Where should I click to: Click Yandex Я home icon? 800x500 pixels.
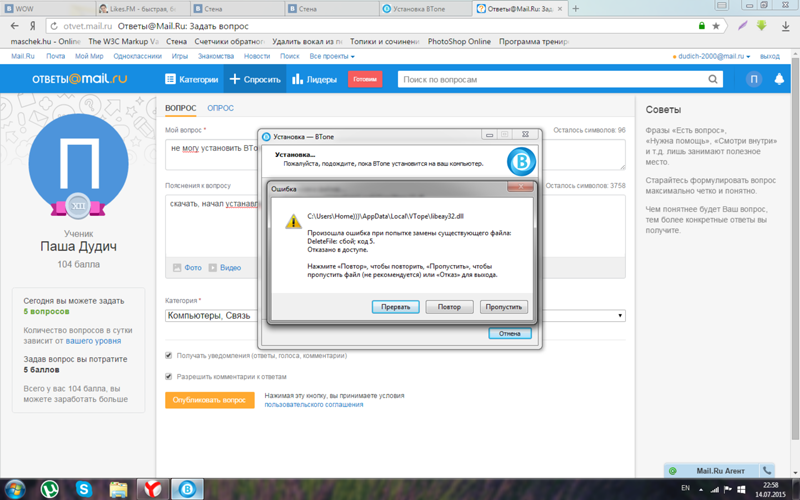[33, 26]
